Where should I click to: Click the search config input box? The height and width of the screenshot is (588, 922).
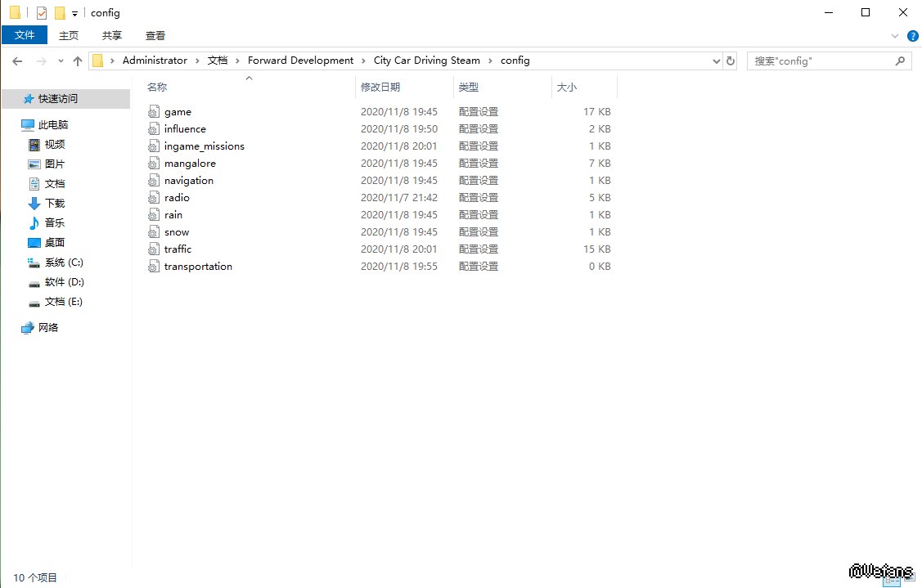click(x=821, y=61)
